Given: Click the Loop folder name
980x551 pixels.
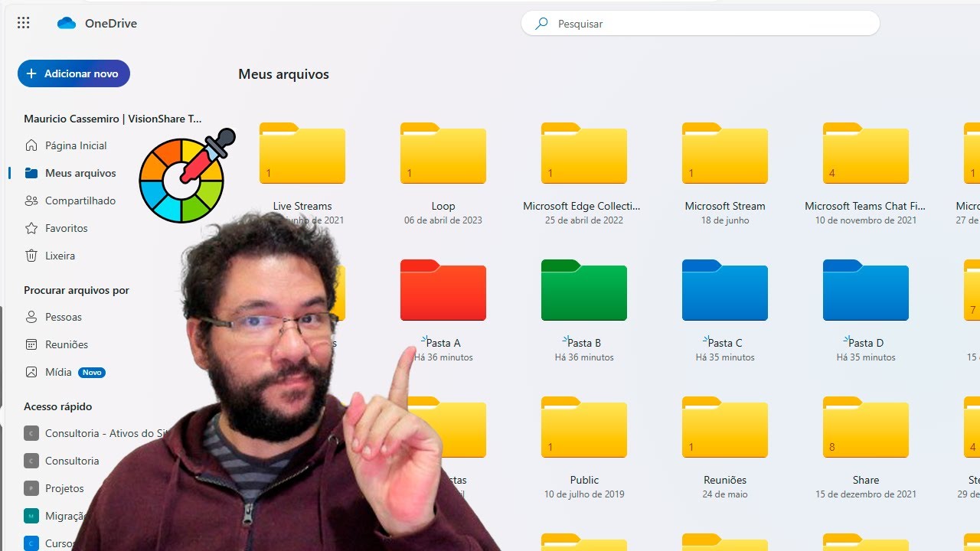Looking at the screenshot, I should coord(443,206).
